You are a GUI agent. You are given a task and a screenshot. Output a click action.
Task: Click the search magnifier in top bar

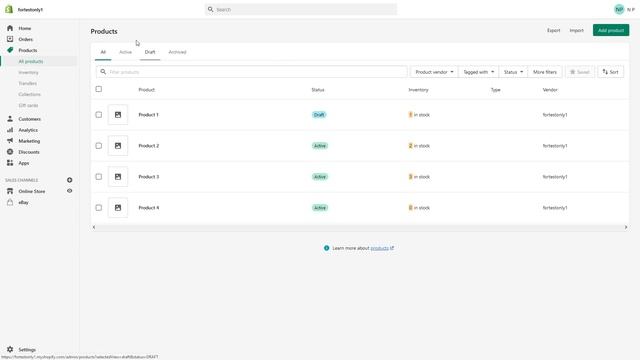tap(210, 9)
